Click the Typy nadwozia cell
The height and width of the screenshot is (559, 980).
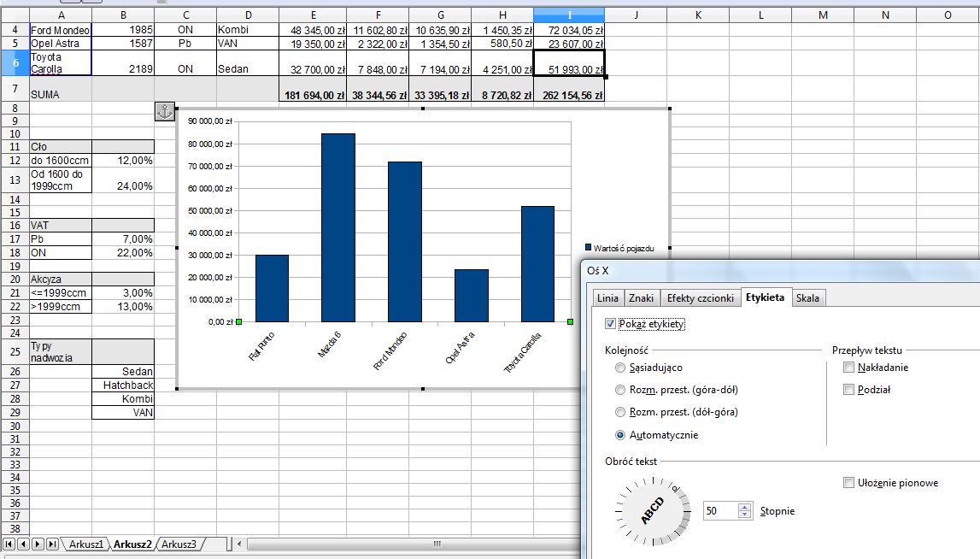[x=61, y=352]
